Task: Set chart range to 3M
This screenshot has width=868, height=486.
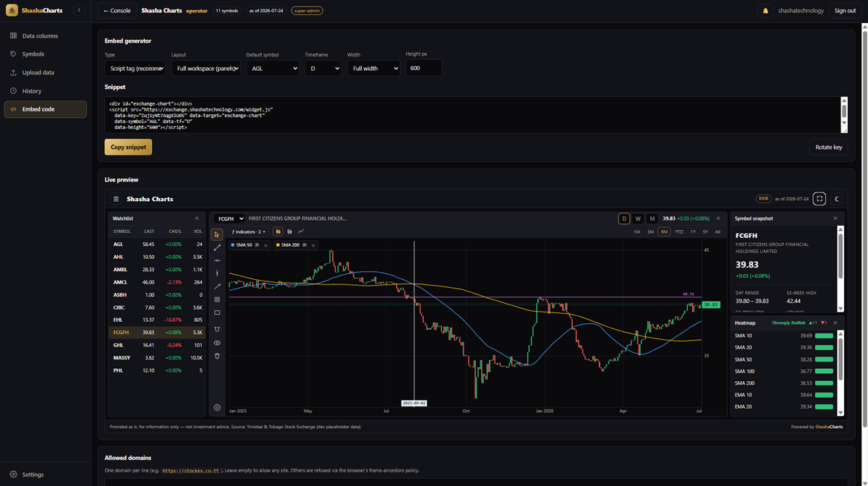Action: tap(650, 231)
